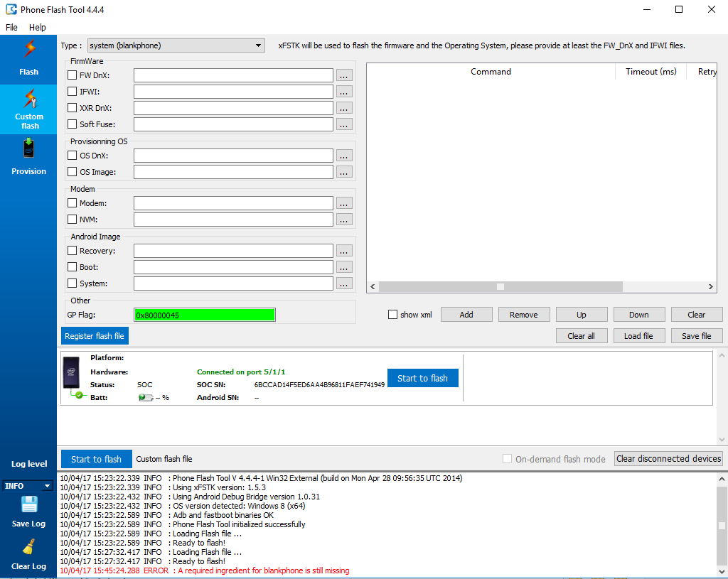728x579 pixels.
Task: Click the Save file button
Action: (x=697, y=336)
